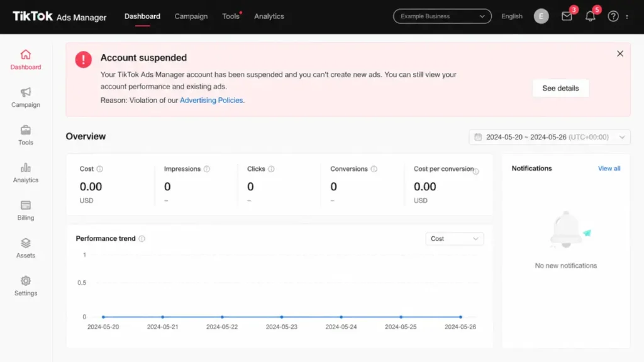Expand the Cost metric dropdown in trend chart
Screen dimensions: 644x362
[454, 239]
